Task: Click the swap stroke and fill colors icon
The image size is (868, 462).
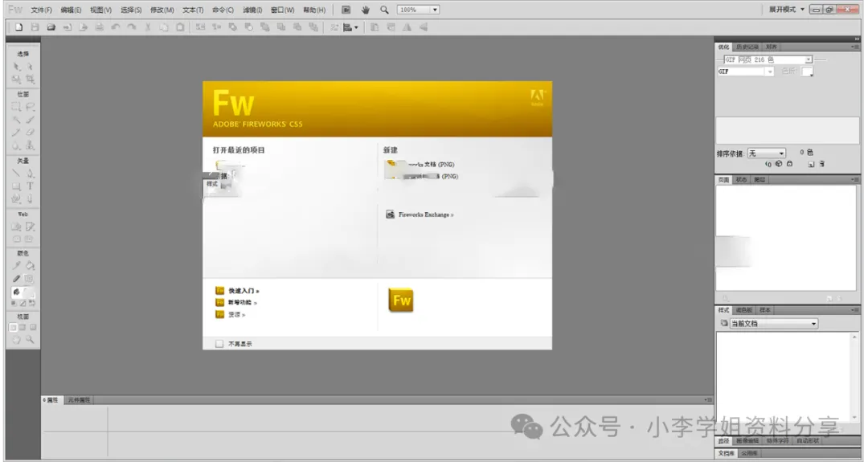Action: (x=32, y=303)
